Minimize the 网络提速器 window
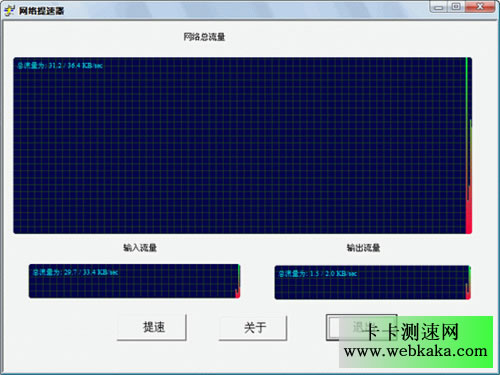The image size is (500, 375). click(x=439, y=7)
